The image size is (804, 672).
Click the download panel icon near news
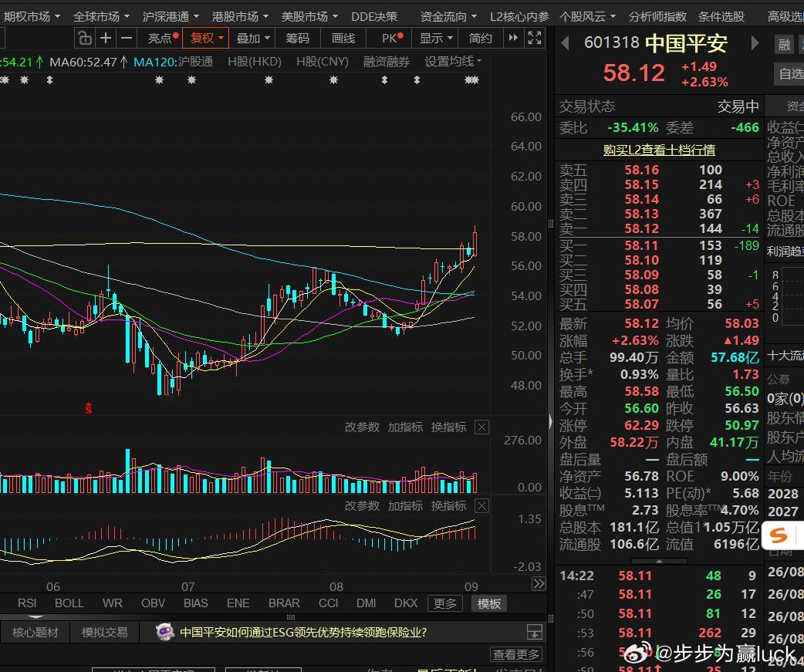(x=535, y=632)
